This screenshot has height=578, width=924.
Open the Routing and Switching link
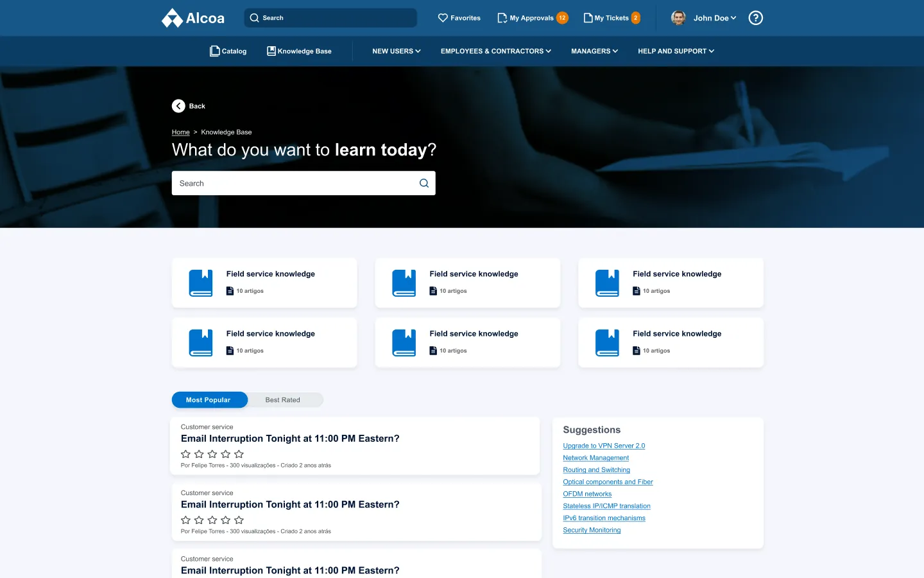click(x=597, y=470)
